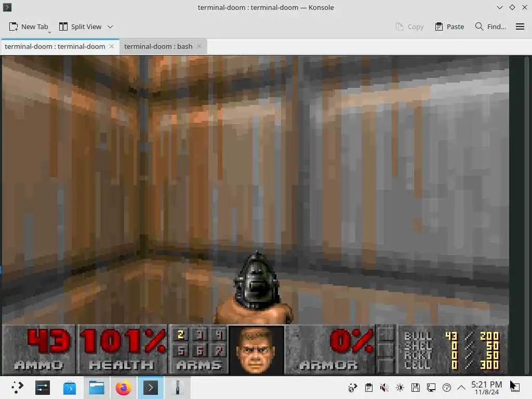Open Discover software center in taskbar
The image size is (532, 399).
pyautogui.click(x=69, y=388)
